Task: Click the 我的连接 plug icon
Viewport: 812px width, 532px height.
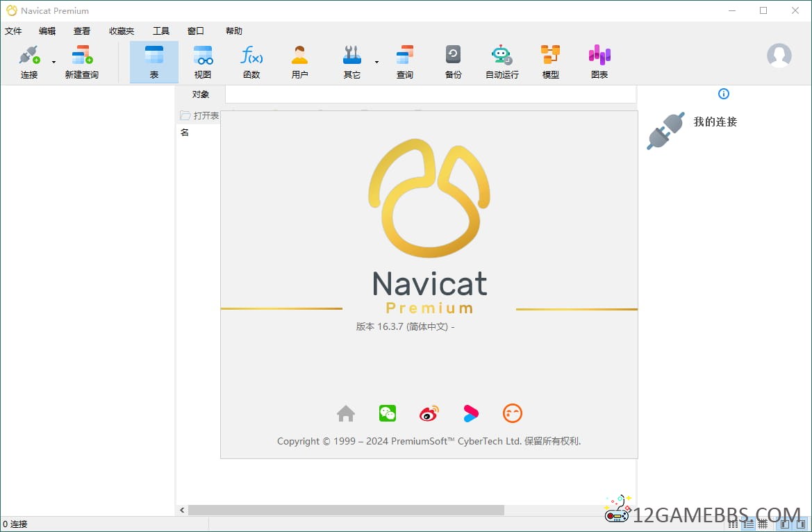Action: point(665,131)
